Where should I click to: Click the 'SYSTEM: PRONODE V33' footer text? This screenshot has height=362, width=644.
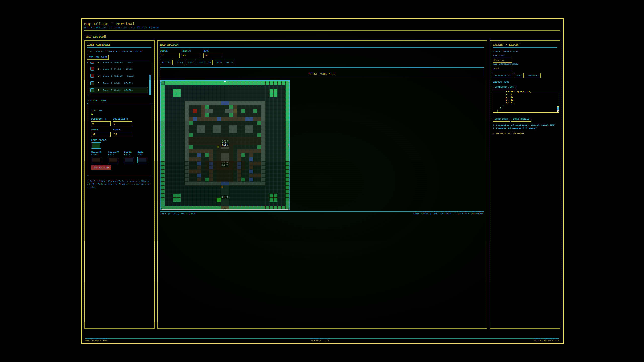(546, 340)
